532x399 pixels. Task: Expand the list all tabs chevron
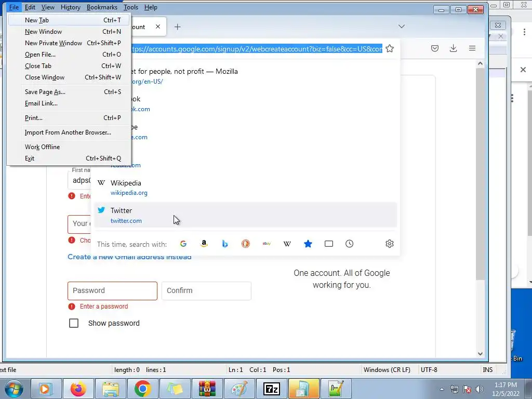[x=402, y=26]
